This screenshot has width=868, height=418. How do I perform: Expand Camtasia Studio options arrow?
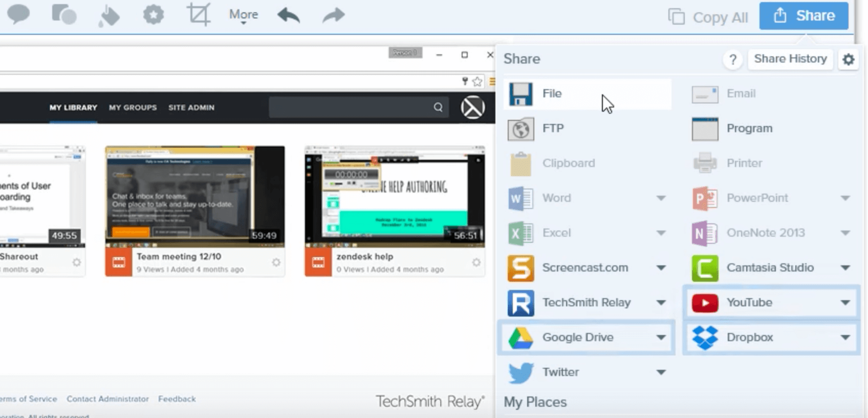[x=845, y=268]
